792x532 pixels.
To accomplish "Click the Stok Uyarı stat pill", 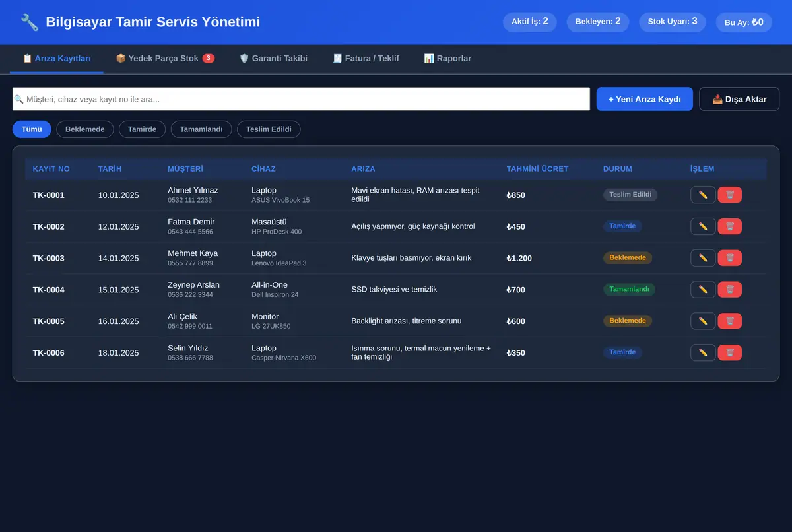I will [x=673, y=22].
